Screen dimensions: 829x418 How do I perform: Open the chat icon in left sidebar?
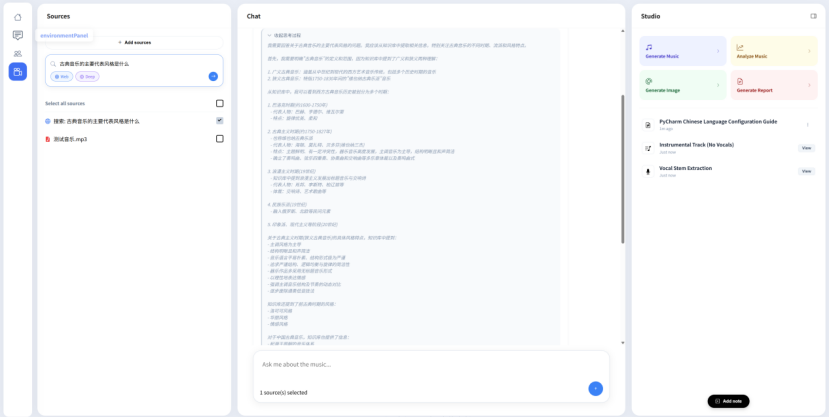tap(17, 35)
